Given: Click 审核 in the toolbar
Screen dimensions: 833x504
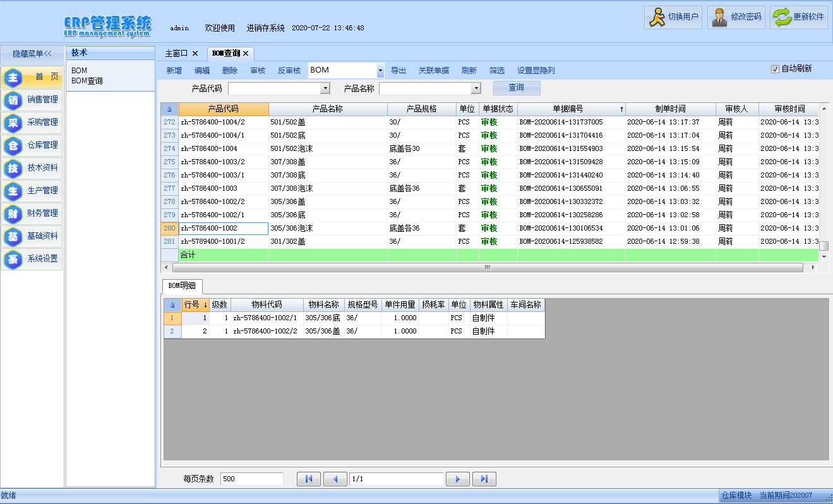Looking at the screenshot, I should (258, 71).
